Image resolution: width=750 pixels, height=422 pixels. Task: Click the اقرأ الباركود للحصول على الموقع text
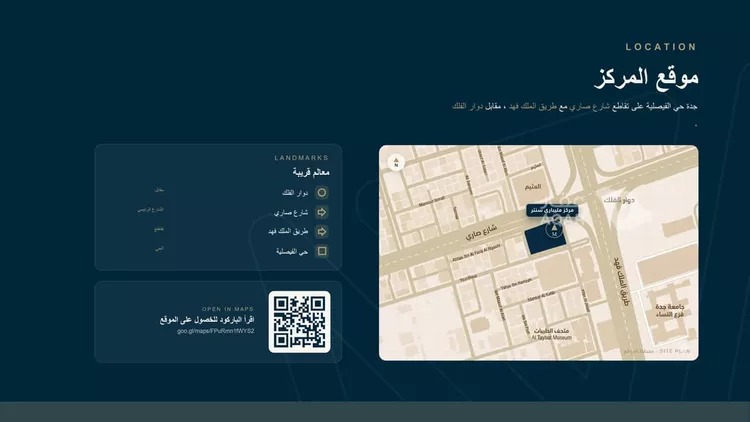pos(207,320)
